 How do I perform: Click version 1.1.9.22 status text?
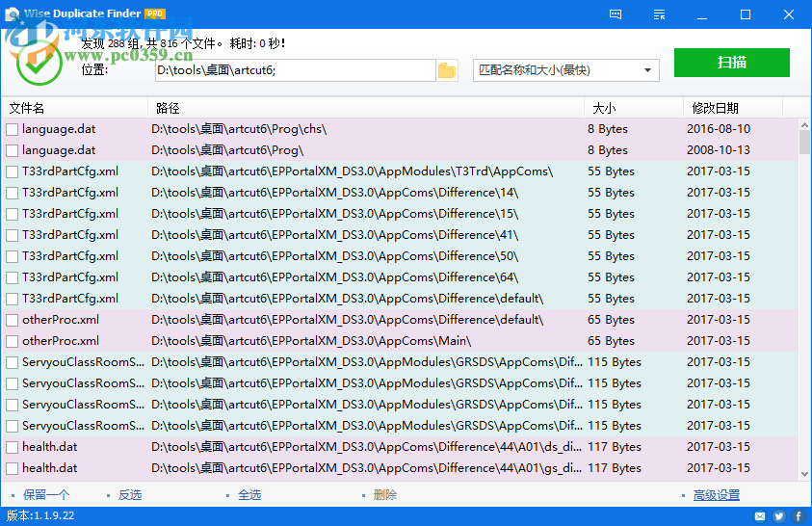pos(40,515)
